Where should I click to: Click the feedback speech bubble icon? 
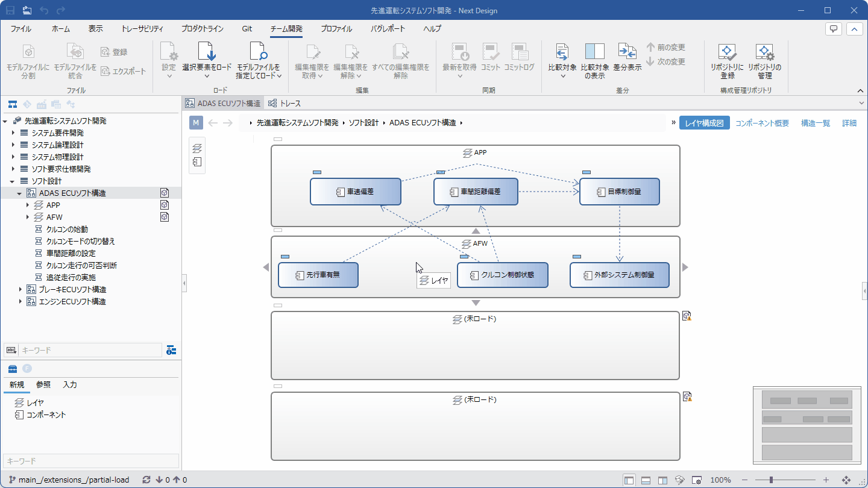(x=834, y=29)
